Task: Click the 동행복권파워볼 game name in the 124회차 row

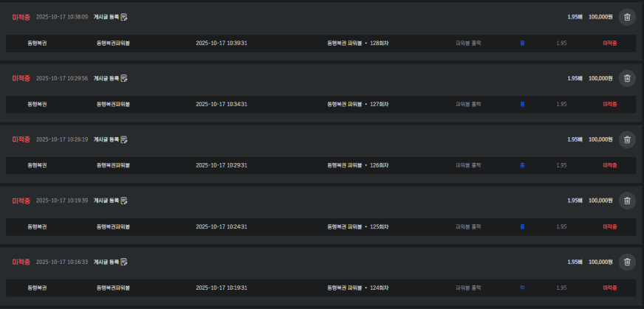Action: [x=113, y=288]
